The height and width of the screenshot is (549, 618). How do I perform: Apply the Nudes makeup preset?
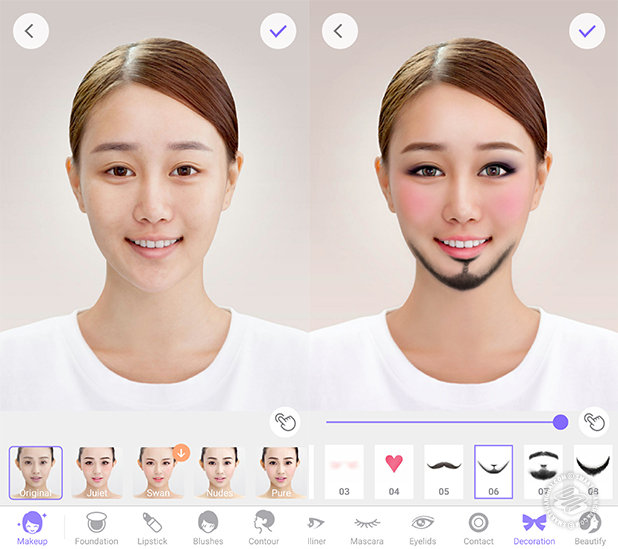tap(219, 472)
